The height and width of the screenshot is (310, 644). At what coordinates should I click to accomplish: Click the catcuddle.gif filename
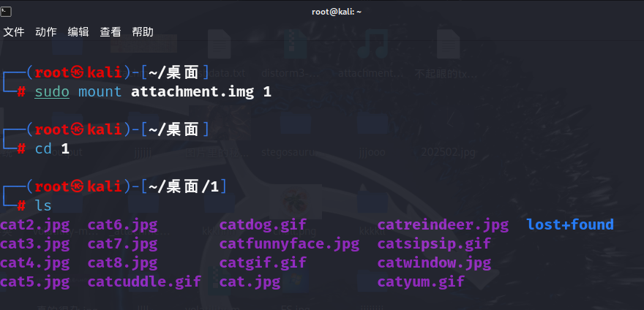145,282
